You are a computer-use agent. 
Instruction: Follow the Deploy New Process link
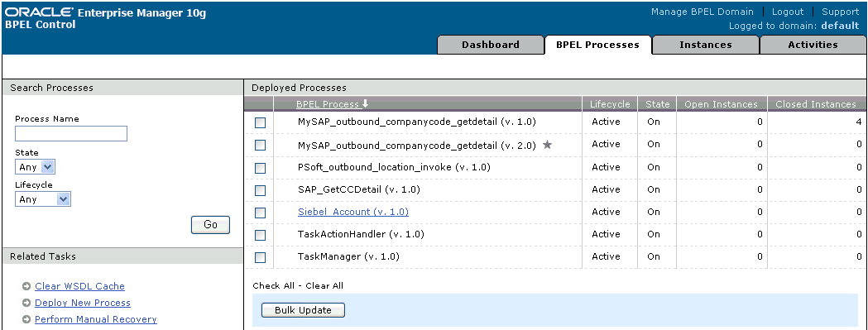(83, 303)
